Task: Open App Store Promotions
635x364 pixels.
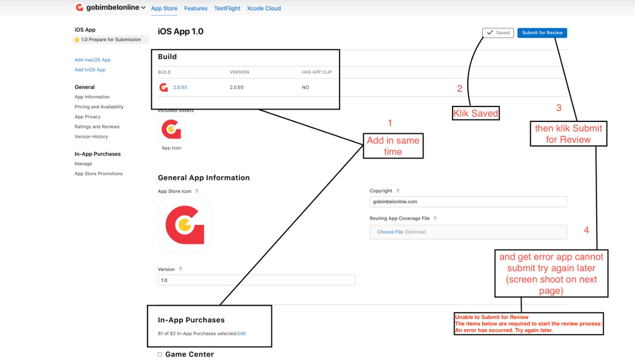Action: pos(99,174)
